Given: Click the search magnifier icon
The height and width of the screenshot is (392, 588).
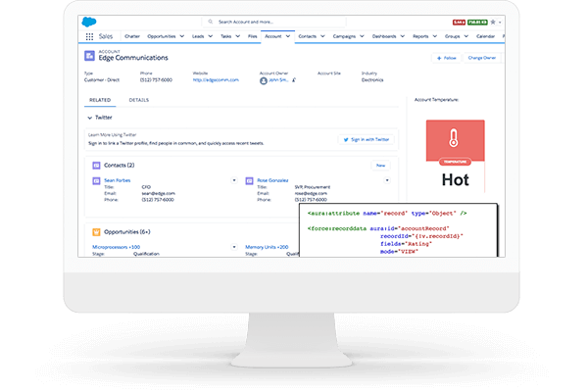Looking at the screenshot, I should click(x=211, y=22).
